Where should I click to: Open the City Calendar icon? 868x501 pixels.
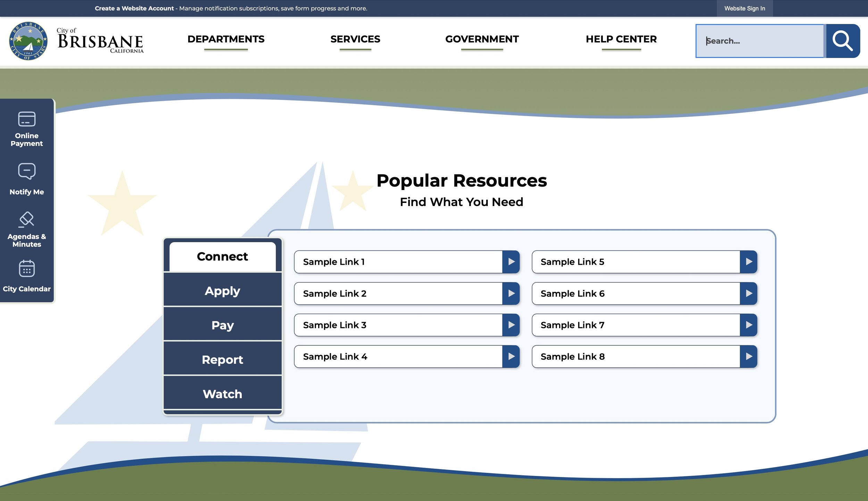click(x=27, y=269)
